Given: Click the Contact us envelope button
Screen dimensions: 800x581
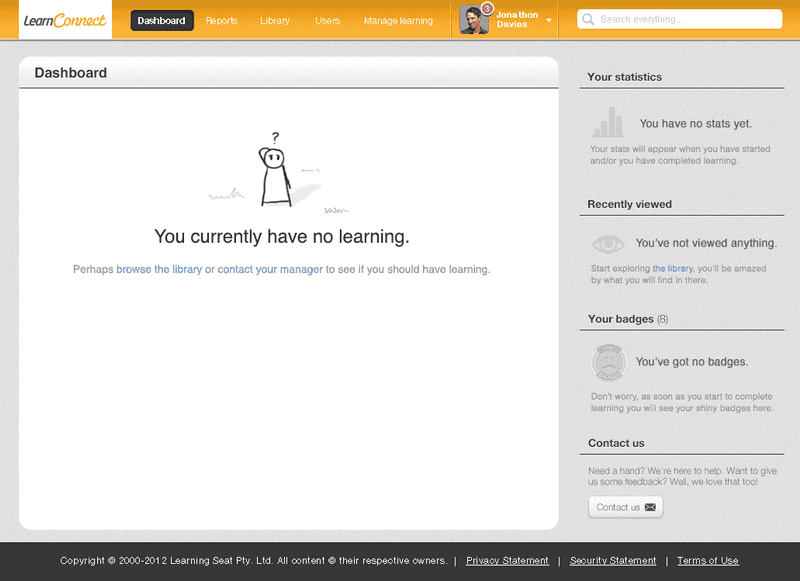Looking at the screenshot, I should (x=626, y=507).
